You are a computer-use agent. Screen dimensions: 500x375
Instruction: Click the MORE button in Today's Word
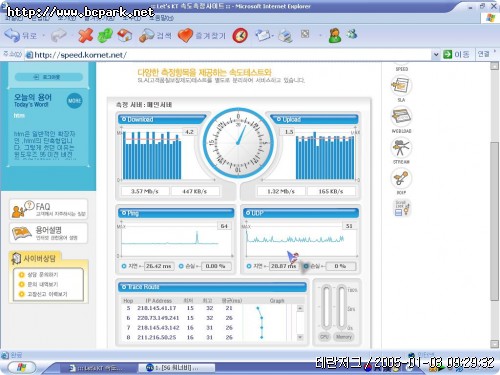click(x=74, y=101)
